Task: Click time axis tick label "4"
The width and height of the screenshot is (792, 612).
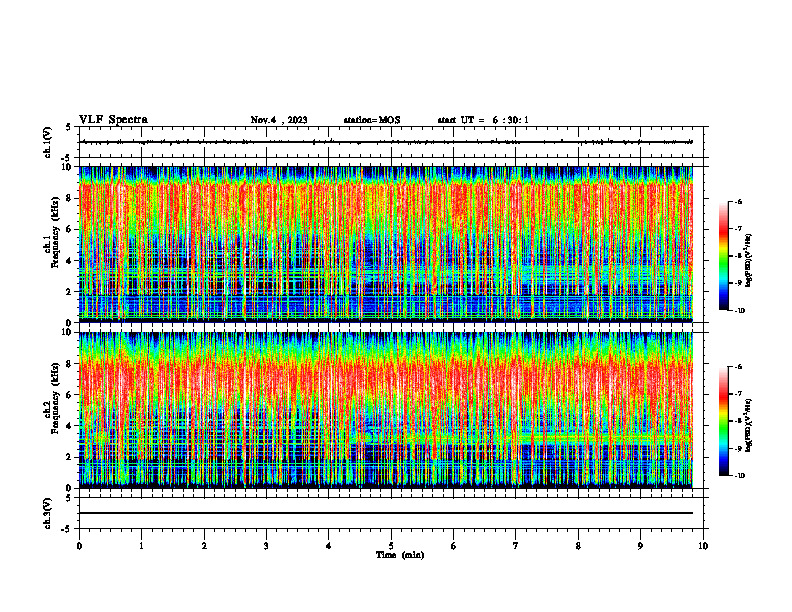Action: (329, 546)
